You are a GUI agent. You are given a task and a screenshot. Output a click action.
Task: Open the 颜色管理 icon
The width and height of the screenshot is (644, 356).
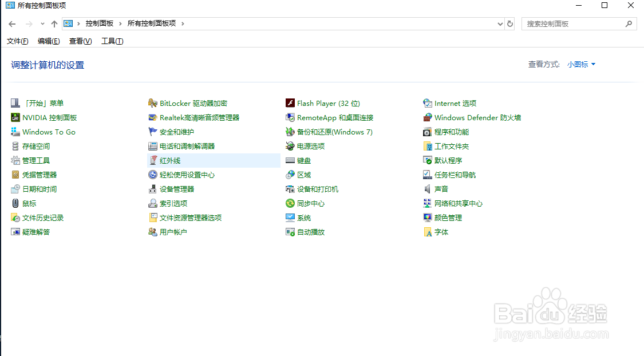point(428,217)
